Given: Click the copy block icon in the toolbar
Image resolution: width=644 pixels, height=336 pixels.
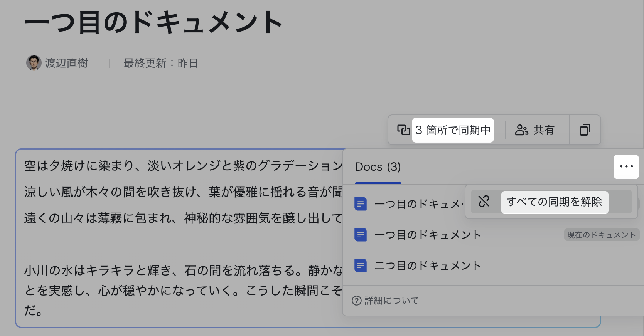Looking at the screenshot, I should click(585, 130).
